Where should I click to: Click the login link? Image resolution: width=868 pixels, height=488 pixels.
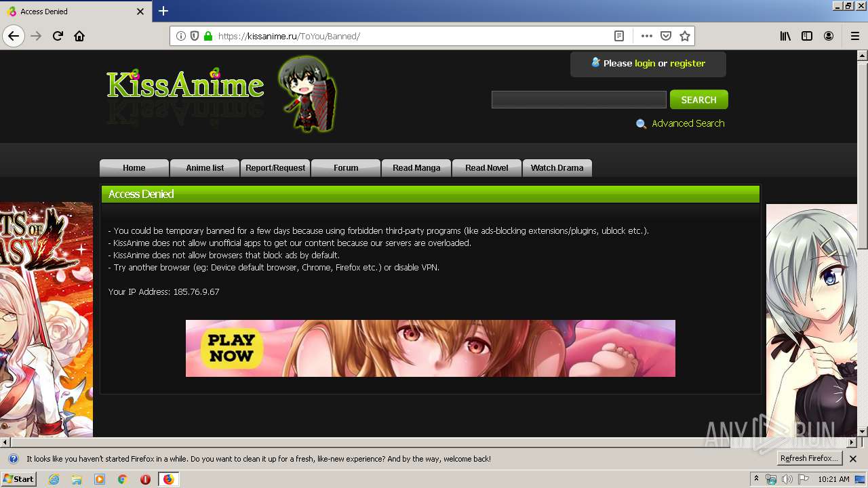pyautogui.click(x=645, y=63)
